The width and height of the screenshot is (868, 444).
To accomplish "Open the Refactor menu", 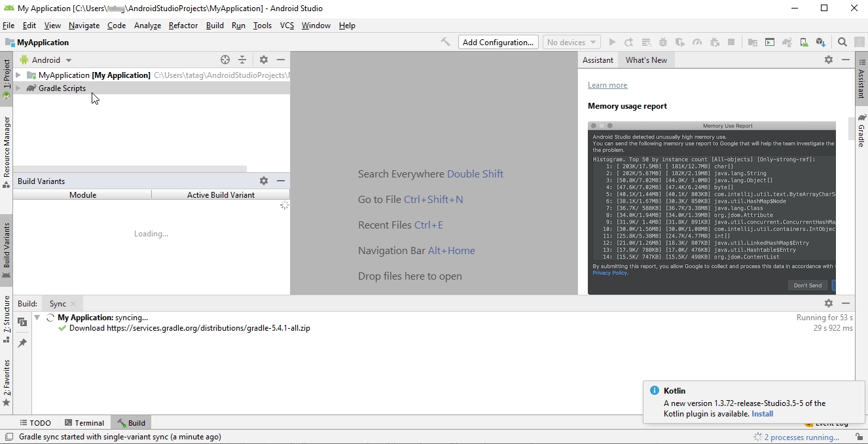I will pos(183,26).
